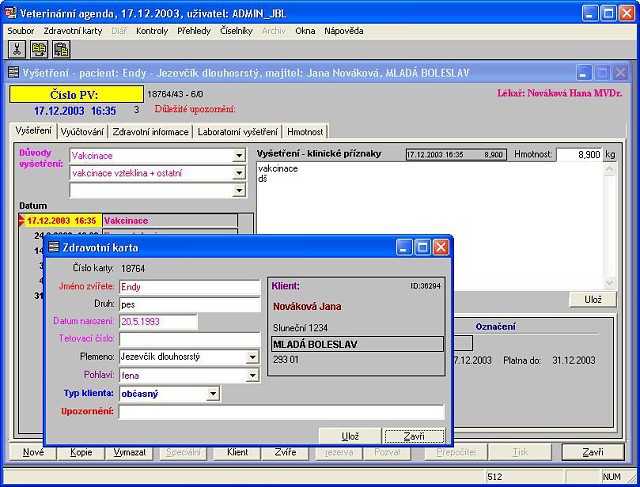Switch to the Zdravotní informace tab
Image resolution: width=640 pixels, height=487 pixels.
point(150,132)
